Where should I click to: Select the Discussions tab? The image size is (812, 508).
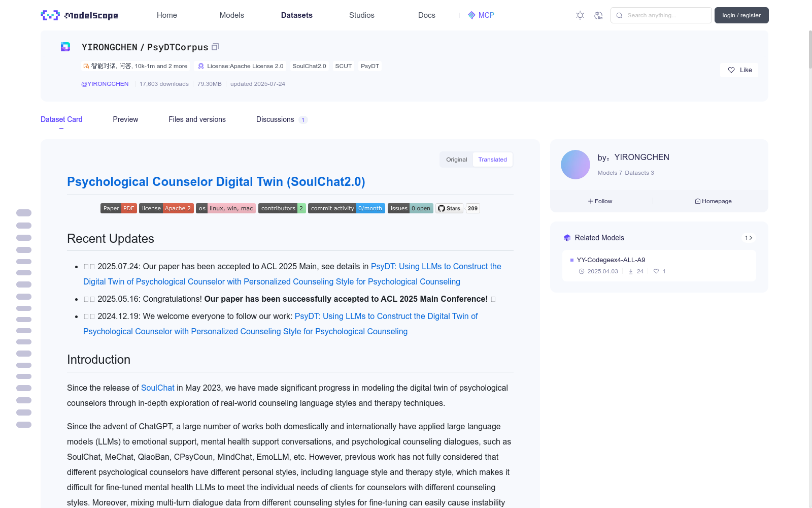coord(282,119)
